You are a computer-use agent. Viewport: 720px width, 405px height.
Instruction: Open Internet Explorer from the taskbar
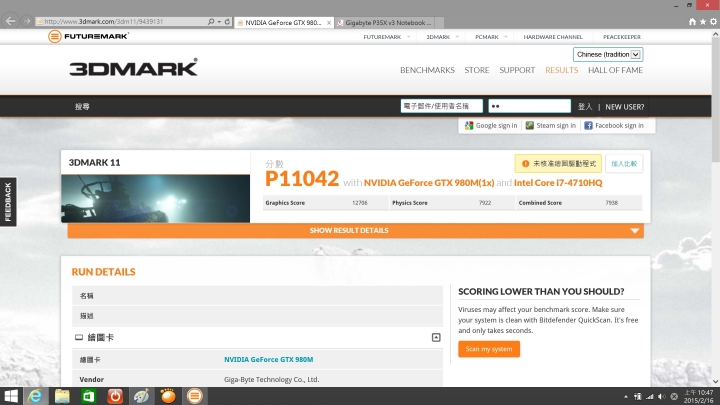[35, 396]
